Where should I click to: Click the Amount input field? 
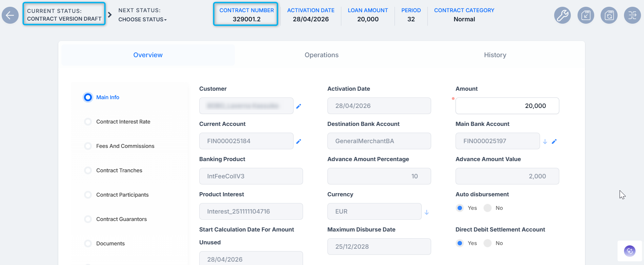pos(507,106)
